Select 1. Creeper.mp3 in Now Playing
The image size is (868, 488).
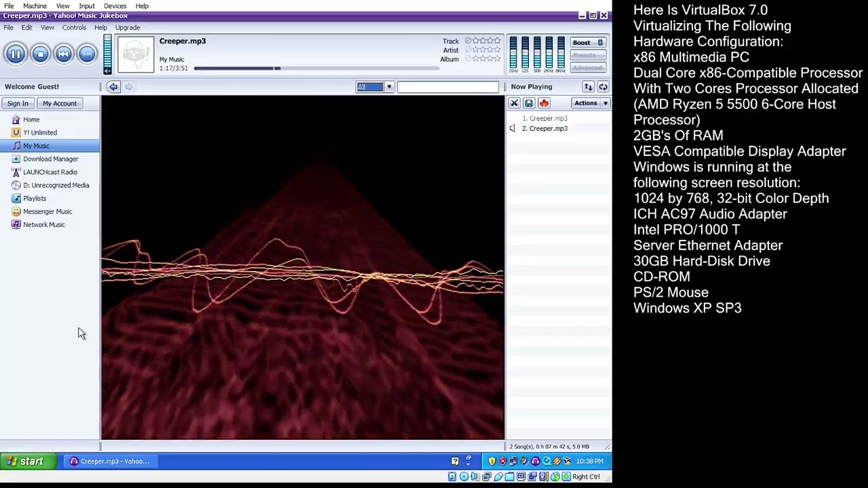pyautogui.click(x=545, y=119)
